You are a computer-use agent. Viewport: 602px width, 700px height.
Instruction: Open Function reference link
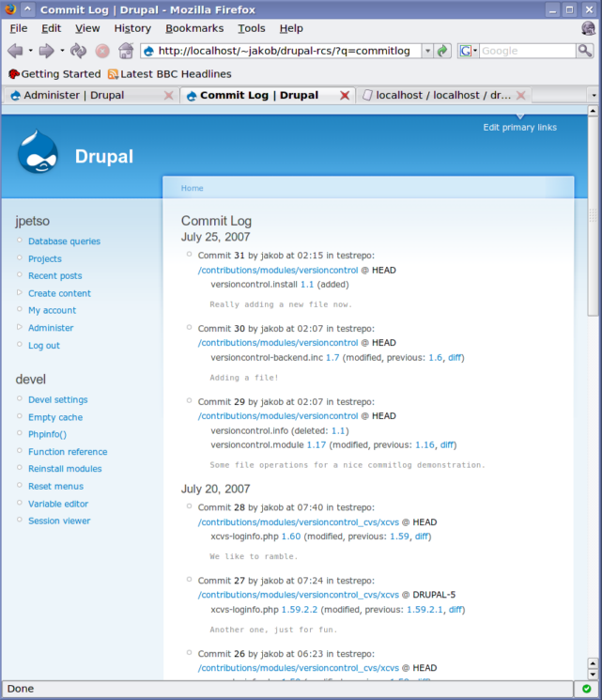pyautogui.click(x=68, y=452)
